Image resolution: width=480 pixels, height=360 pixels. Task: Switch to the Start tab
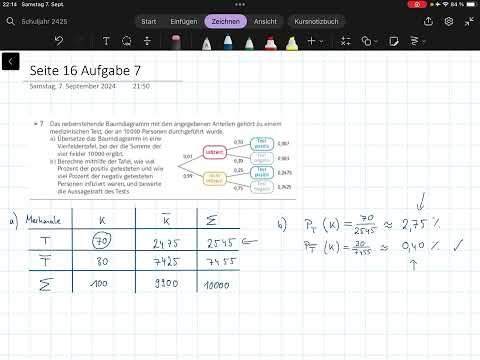pos(149,21)
